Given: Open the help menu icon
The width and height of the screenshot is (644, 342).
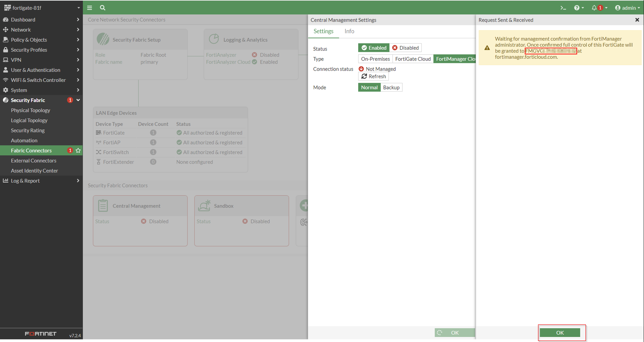Looking at the screenshot, I should 577,7.
